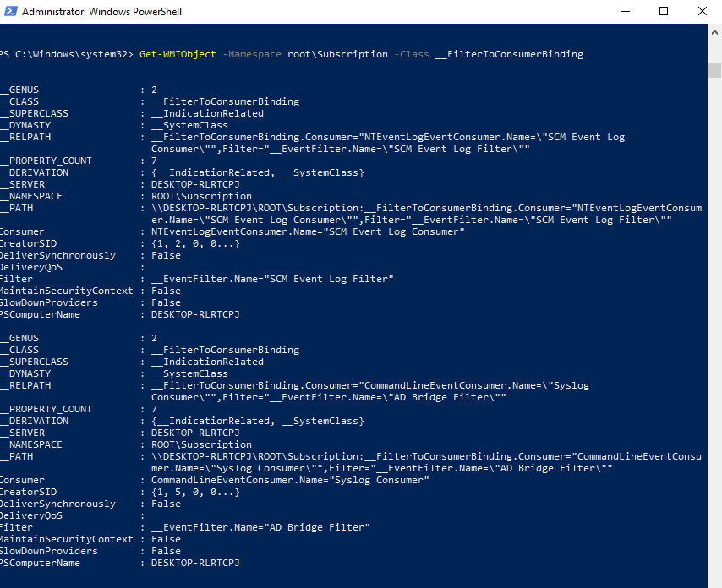Click first __SUPERCLASS value __IndicationRelated

(x=208, y=114)
